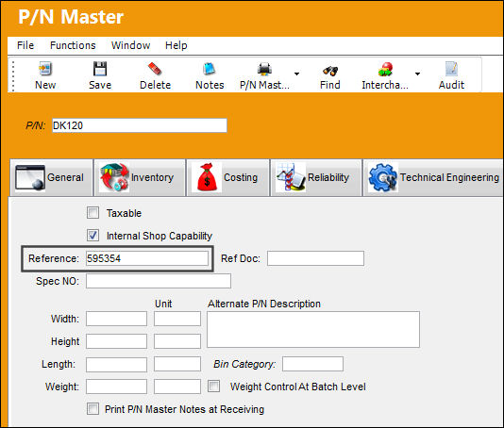Screen dimensions: 504x428
Task: Toggle Weight Control At Batch Level
Action: tap(213, 386)
